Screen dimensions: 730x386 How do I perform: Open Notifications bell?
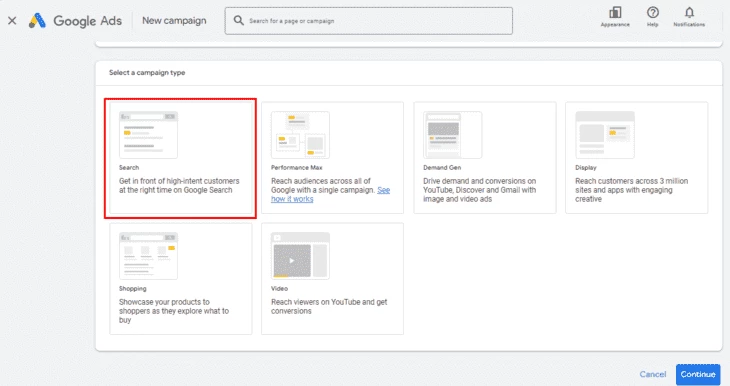[689, 17]
